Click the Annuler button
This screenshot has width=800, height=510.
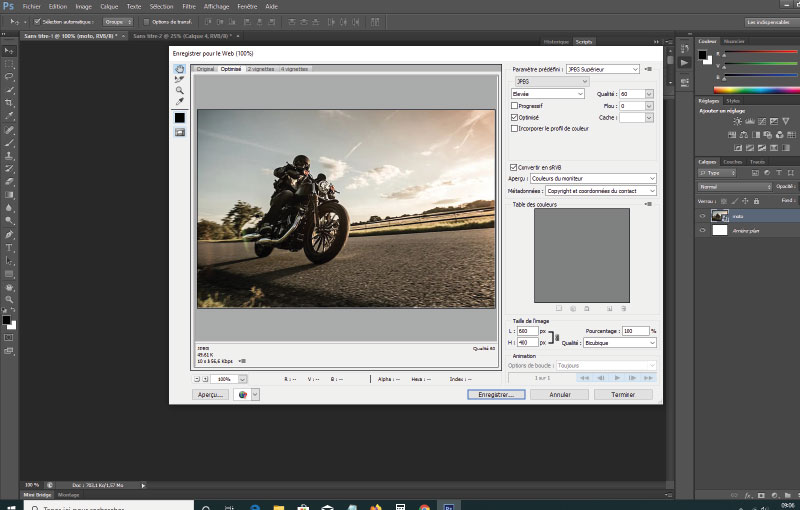[x=559, y=395]
